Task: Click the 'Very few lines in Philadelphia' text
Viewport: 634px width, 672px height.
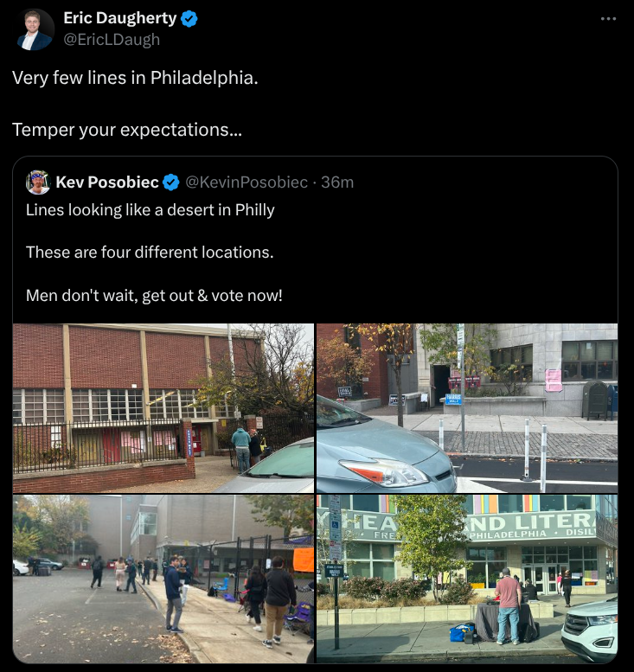Action: click(135, 78)
